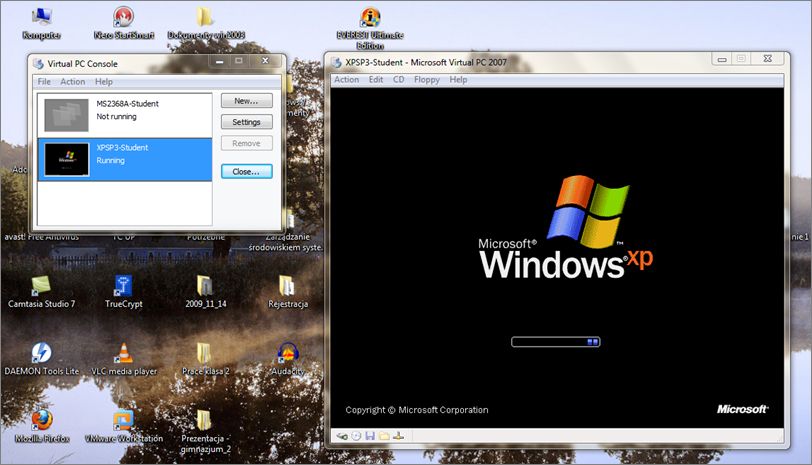
Task: Open Help menu in XPSP3-Student window
Action: point(458,80)
